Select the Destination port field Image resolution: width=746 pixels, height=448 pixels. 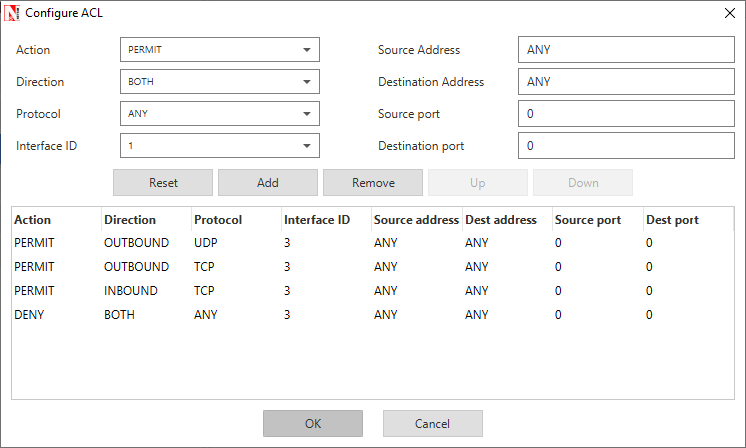626,146
